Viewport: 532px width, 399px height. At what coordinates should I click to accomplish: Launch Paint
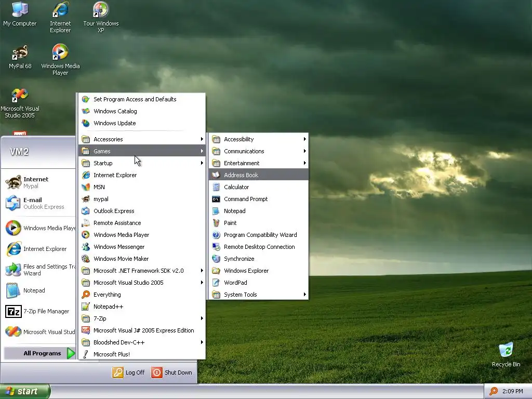pos(259,223)
